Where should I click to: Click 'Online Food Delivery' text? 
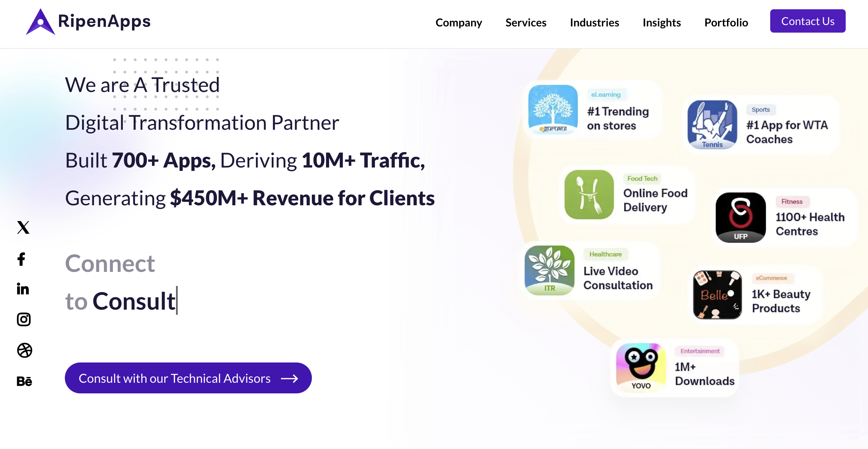click(655, 200)
